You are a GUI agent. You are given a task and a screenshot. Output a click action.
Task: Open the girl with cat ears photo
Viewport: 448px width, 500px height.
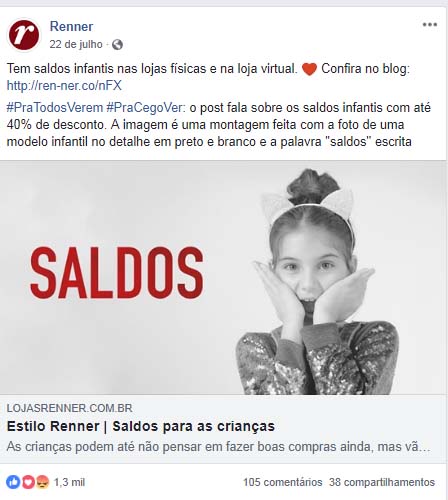(x=317, y=282)
